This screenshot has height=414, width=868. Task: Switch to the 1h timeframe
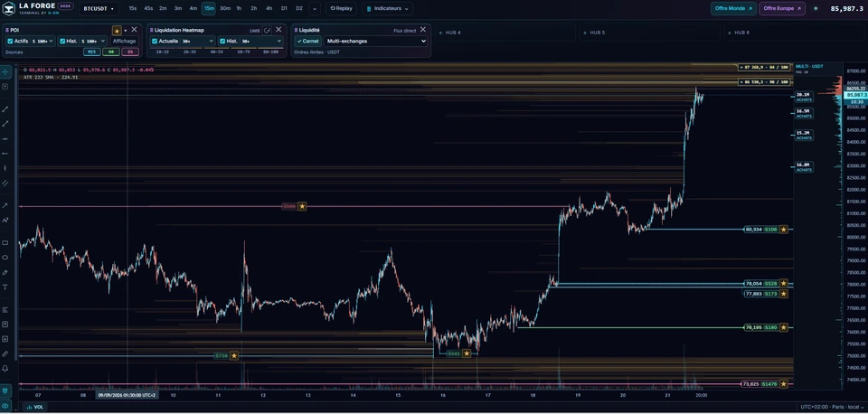[239, 8]
